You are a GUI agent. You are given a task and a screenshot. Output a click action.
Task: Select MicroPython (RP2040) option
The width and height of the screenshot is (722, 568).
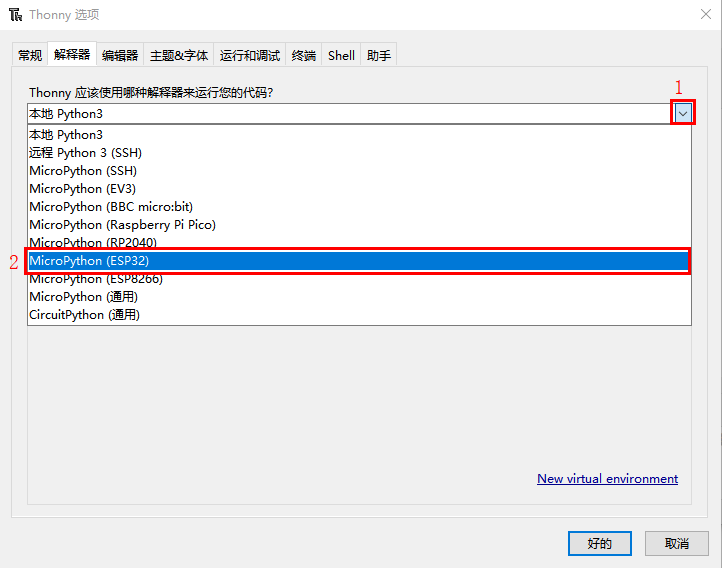pos(359,242)
